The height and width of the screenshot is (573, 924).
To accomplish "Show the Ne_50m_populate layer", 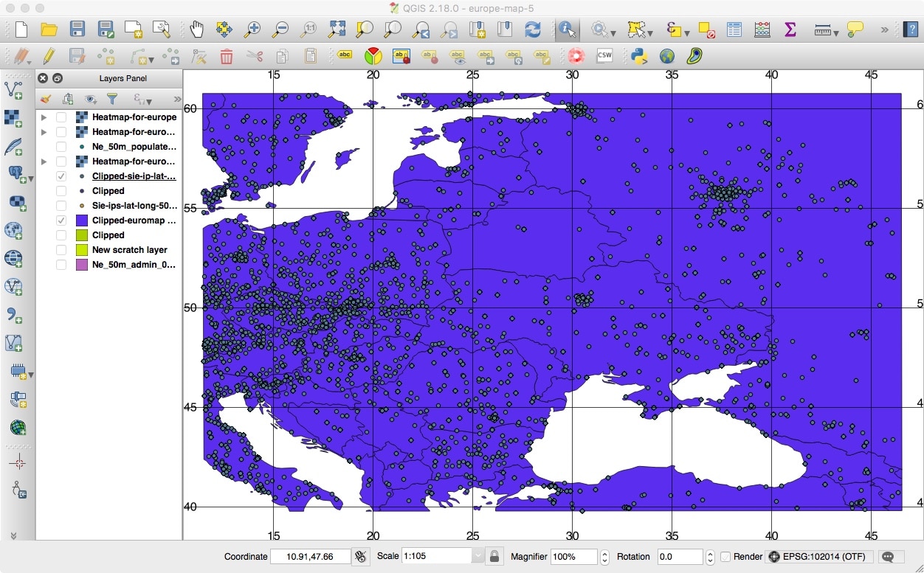I will click(61, 147).
